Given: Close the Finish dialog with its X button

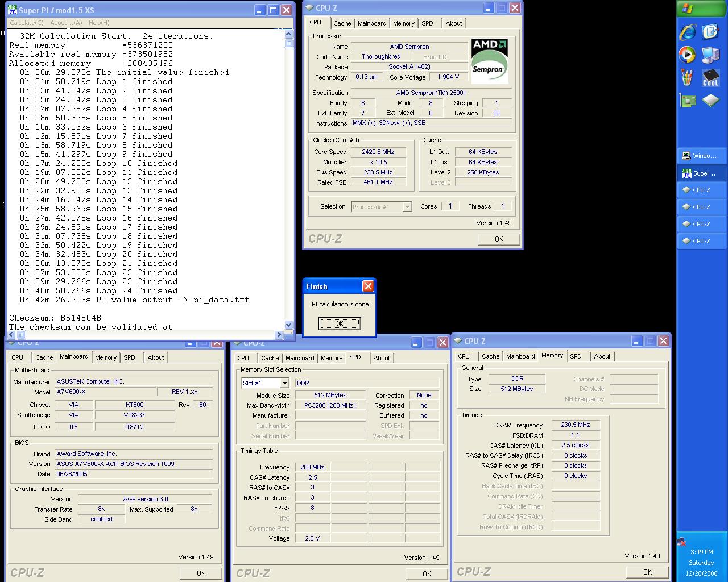Looking at the screenshot, I should point(368,286).
